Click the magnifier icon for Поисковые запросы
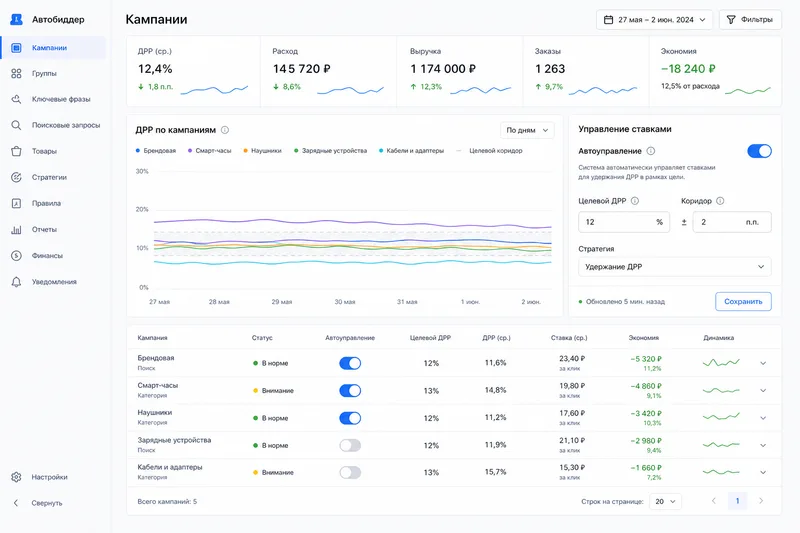This screenshot has height=533, width=800. click(x=16, y=125)
